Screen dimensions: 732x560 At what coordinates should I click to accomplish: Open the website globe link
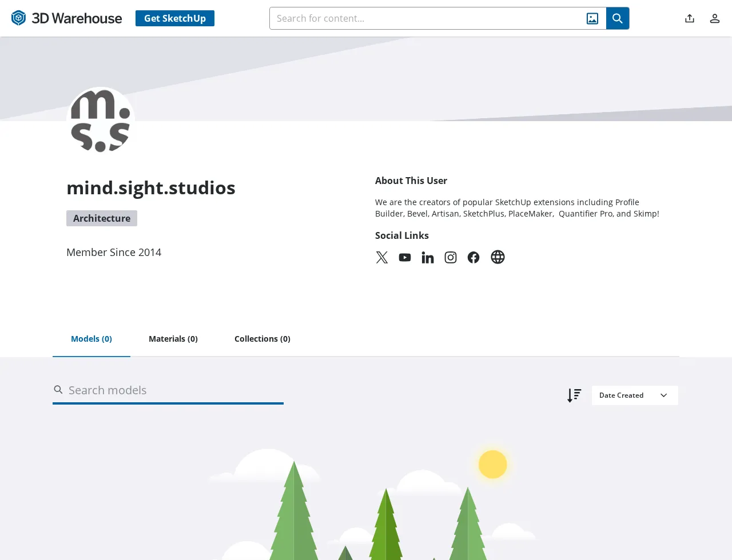point(498,257)
